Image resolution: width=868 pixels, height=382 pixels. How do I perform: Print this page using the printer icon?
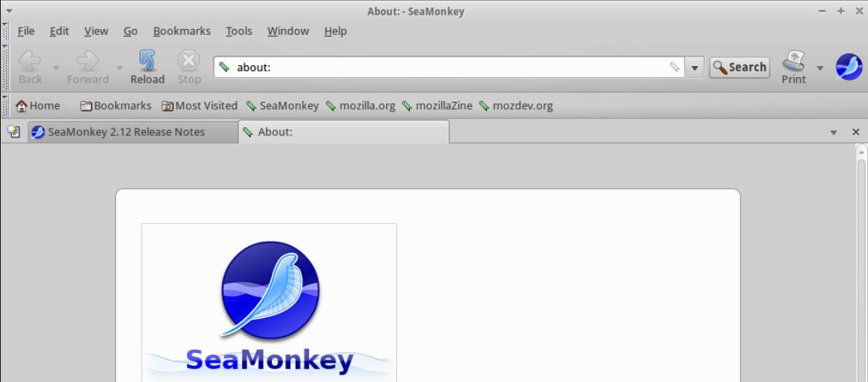click(793, 61)
